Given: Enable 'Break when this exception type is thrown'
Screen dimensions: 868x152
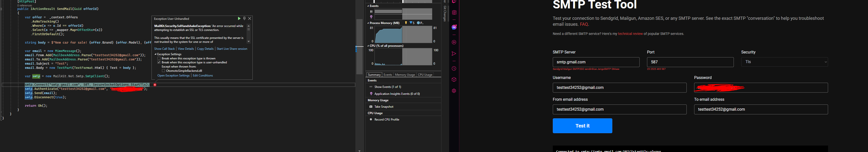Looking at the screenshot, I should [159, 58].
